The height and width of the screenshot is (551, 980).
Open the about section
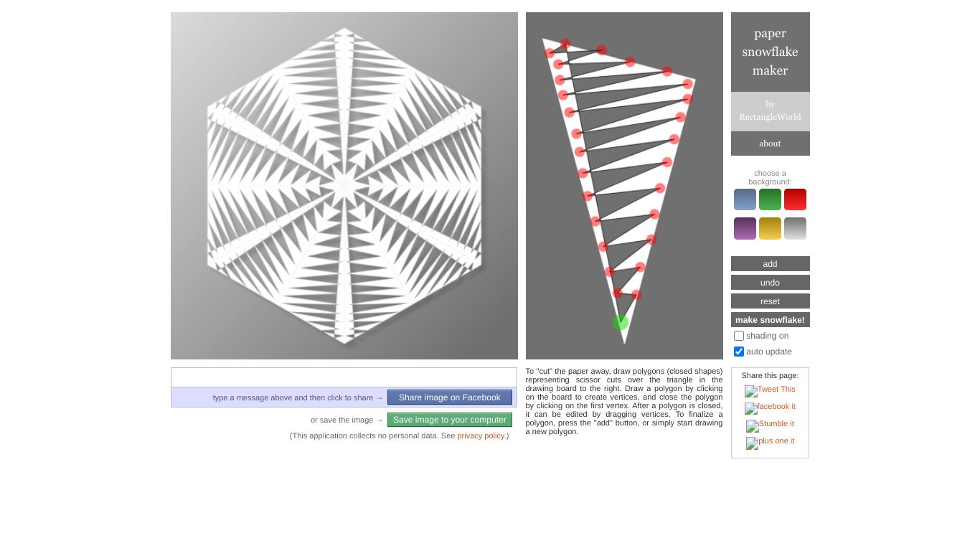[x=770, y=143]
